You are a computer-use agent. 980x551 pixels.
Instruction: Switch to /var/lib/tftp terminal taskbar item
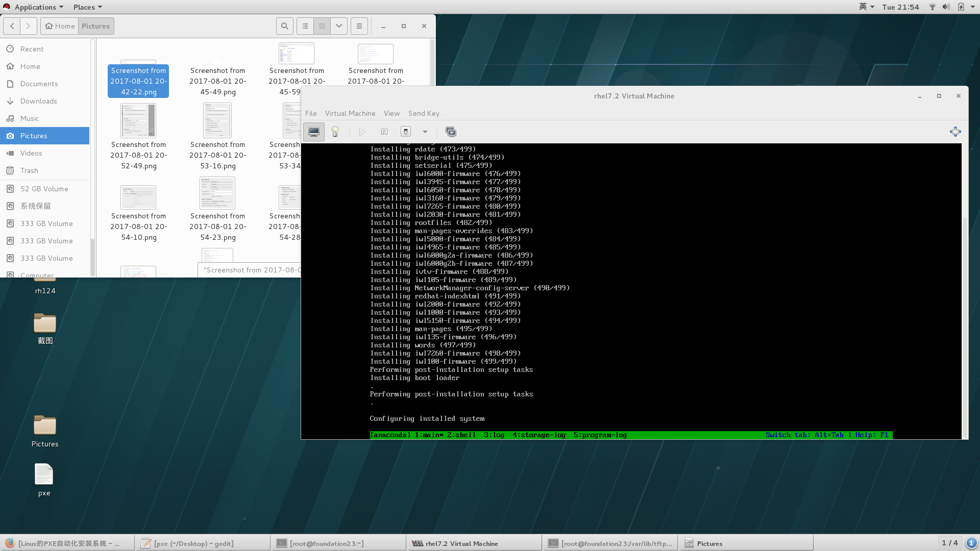pos(610,543)
